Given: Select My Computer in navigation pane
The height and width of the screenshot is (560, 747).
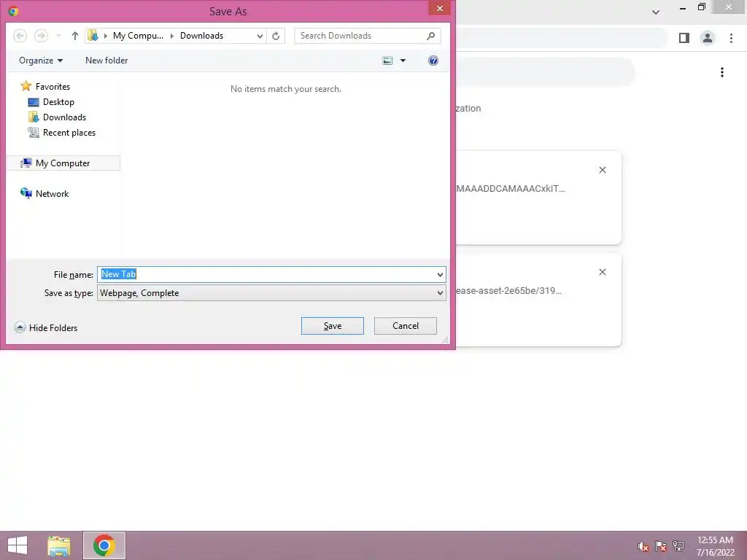Looking at the screenshot, I should pyautogui.click(x=63, y=163).
